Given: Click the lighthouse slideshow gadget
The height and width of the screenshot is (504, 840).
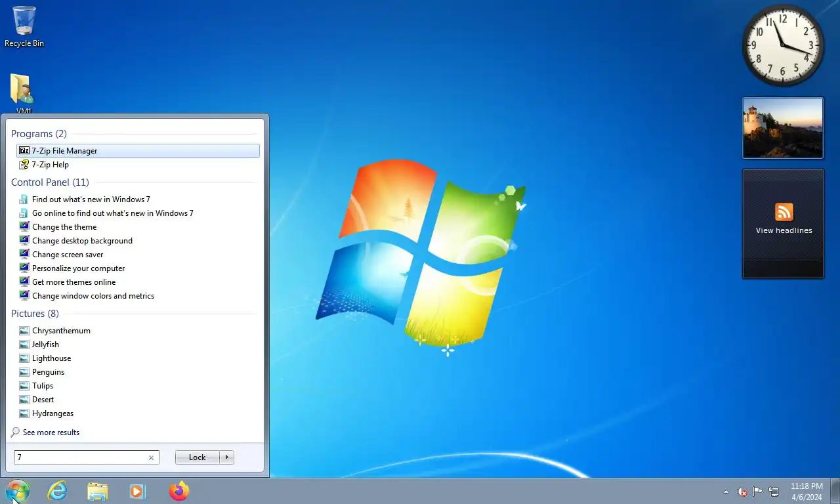Looking at the screenshot, I should (x=783, y=128).
